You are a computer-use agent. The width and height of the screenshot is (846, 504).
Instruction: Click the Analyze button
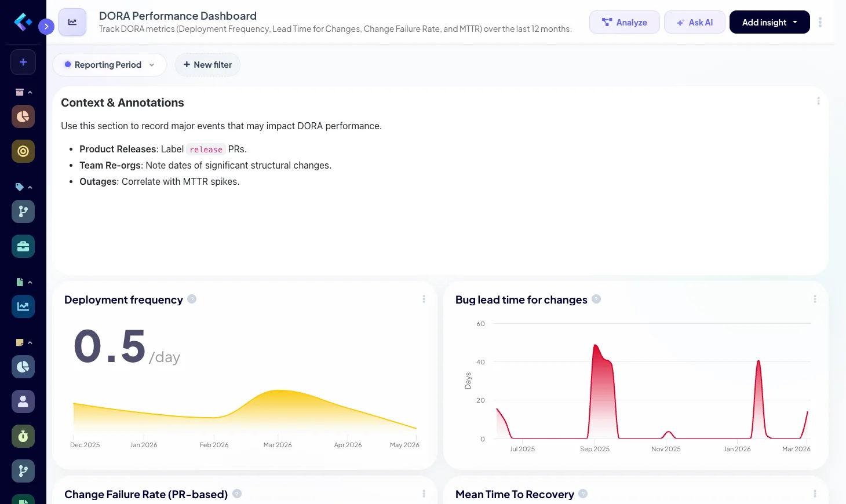[624, 22]
